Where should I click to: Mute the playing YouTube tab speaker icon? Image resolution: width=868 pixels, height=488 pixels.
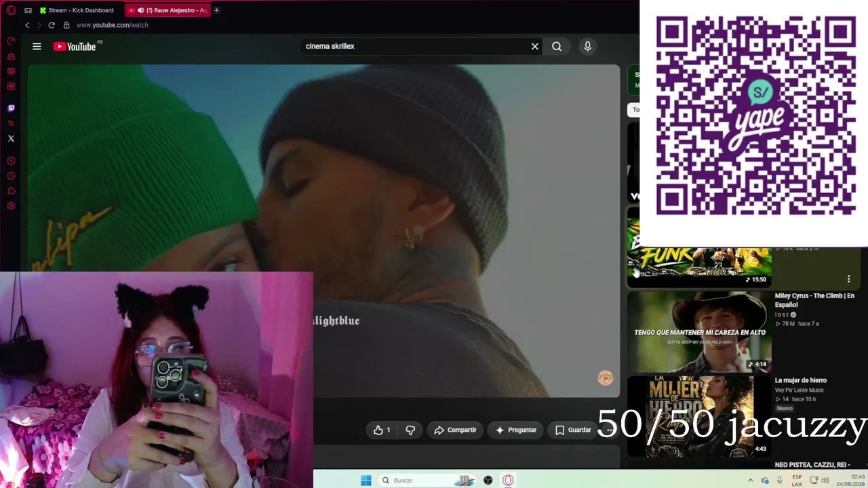click(x=140, y=10)
